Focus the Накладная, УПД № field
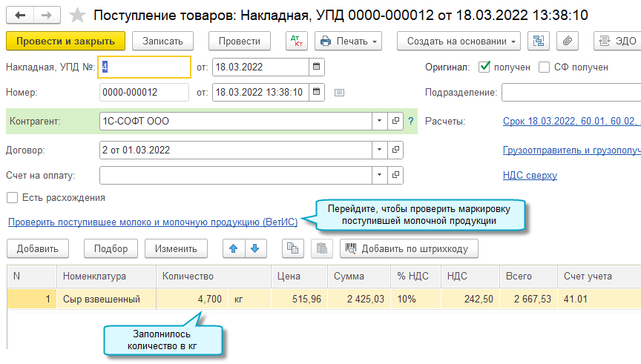This screenshot has height=364, width=641. 144,67
